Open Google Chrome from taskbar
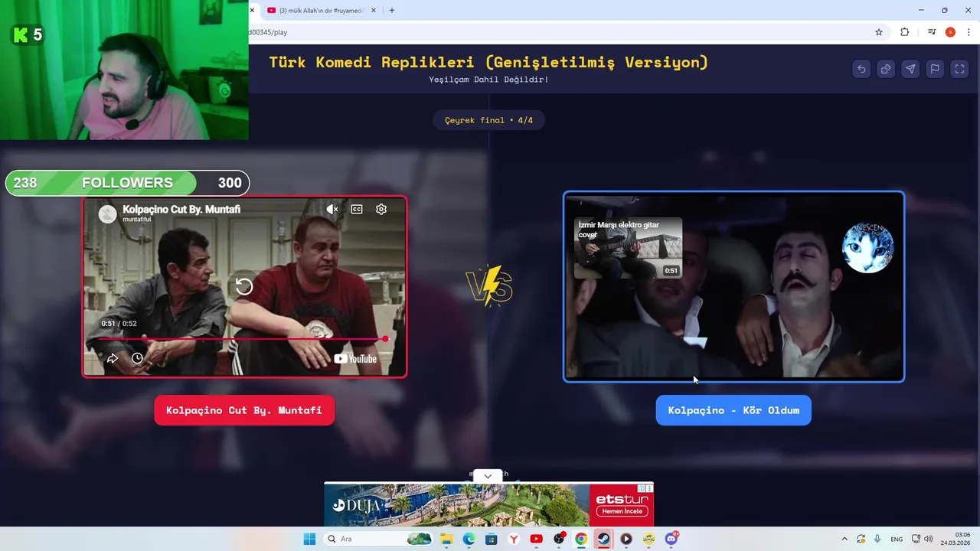 point(581,539)
